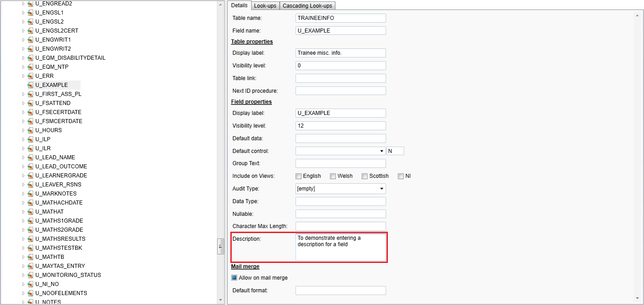
Task: Click the Description text area
Action: click(341, 247)
